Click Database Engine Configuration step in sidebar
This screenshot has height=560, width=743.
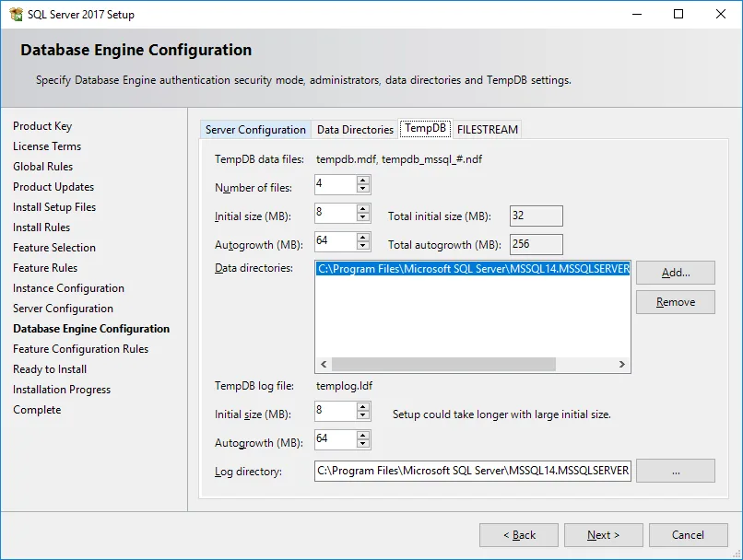point(91,329)
